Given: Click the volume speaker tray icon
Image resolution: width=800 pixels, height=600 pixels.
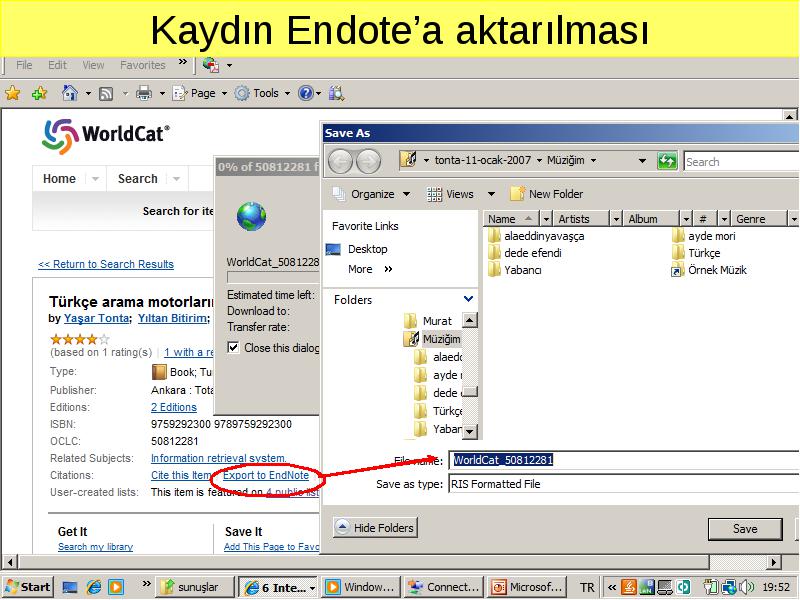Looking at the screenshot, I should coord(747,587).
